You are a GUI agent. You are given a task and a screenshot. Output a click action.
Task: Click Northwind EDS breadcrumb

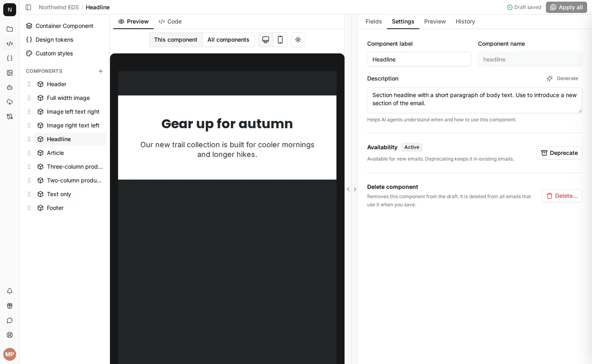pos(59,7)
